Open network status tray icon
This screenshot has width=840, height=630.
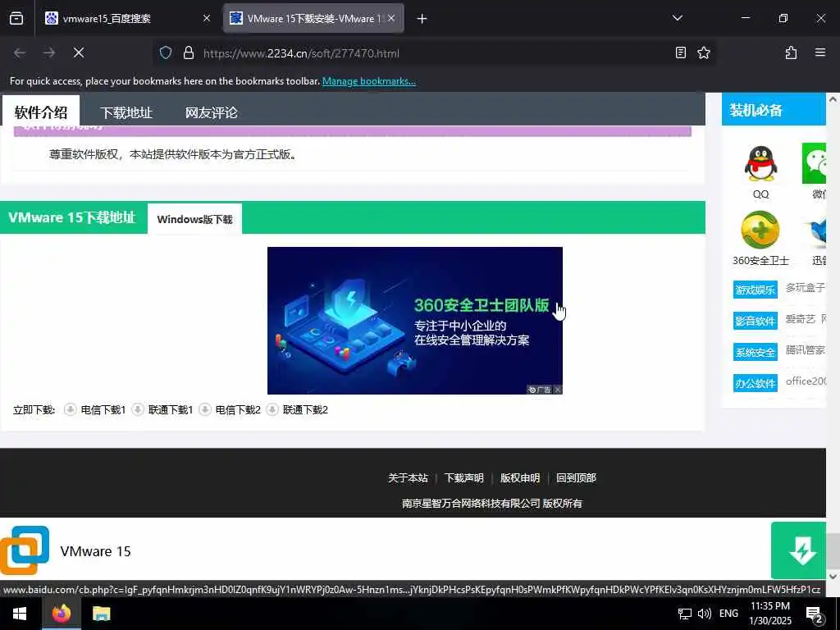pyautogui.click(x=684, y=614)
